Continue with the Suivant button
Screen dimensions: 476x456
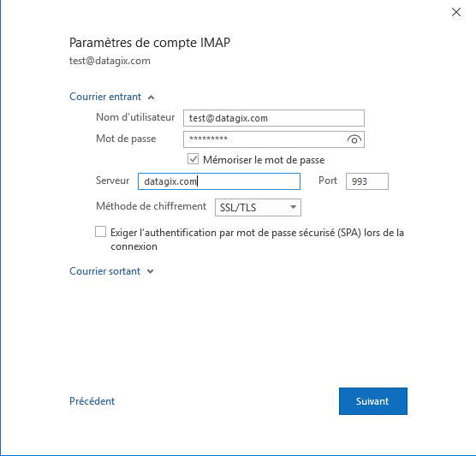(373, 401)
